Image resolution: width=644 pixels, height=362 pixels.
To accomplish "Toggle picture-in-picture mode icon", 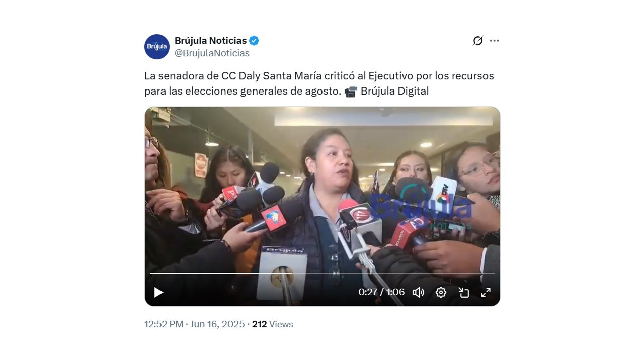I will (x=463, y=292).
